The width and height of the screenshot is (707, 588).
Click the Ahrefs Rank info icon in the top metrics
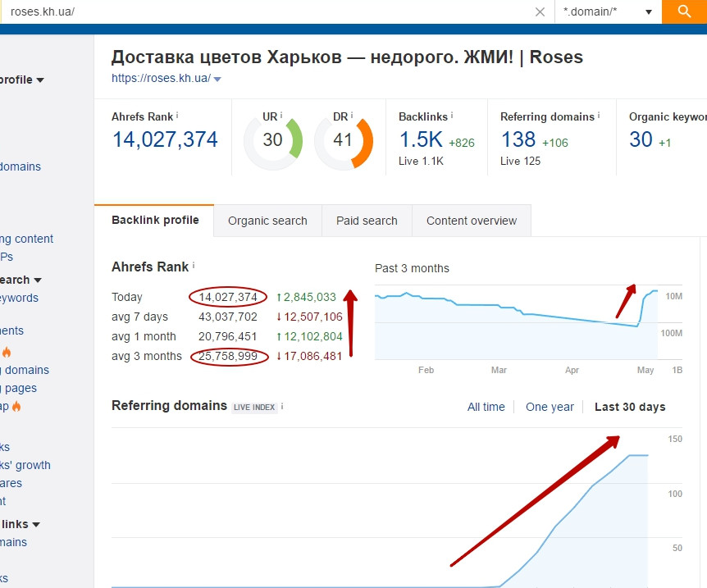tap(177, 116)
